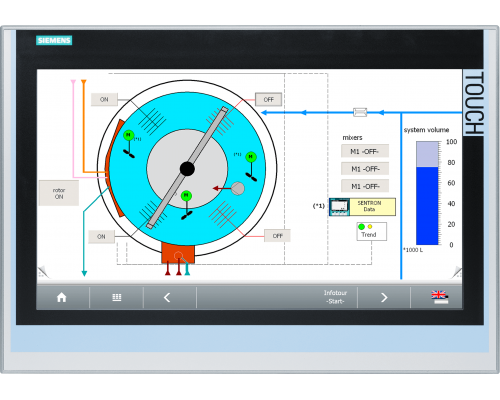This screenshot has height=400, width=500.
Task: Select the bottom center mixer motor icon
Action: click(x=186, y=196)
